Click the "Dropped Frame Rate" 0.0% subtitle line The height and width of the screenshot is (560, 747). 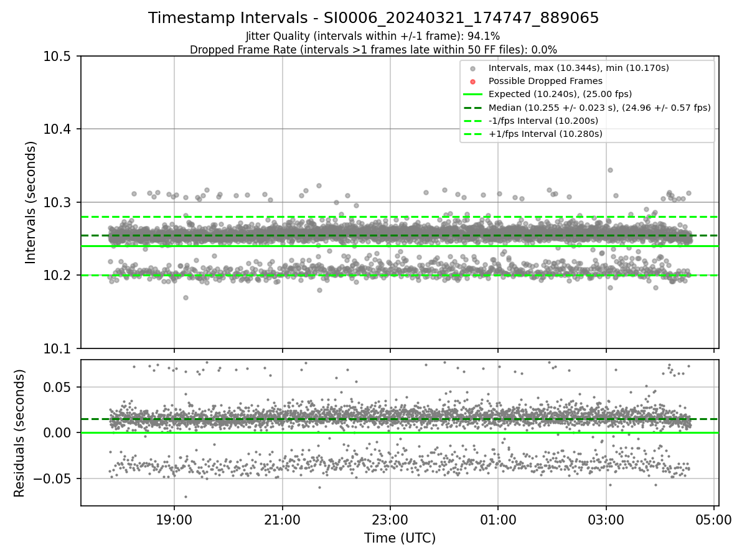click(374, 49)
